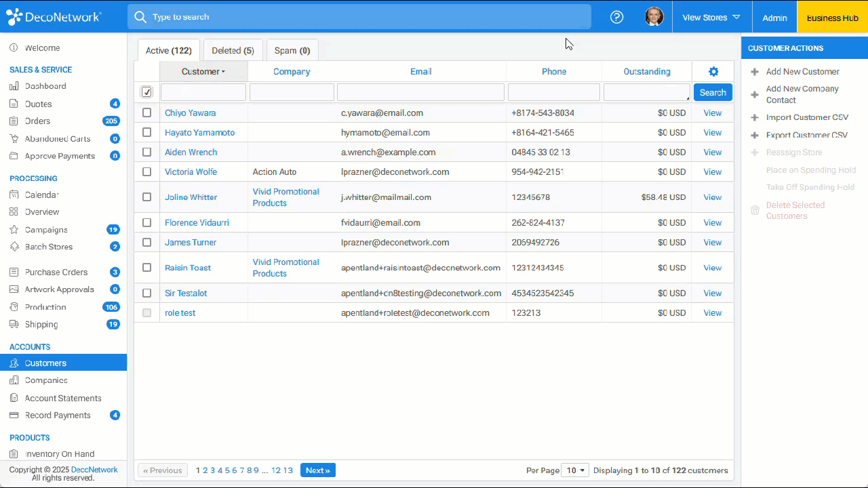Go to the Next page of customers
This screenshot has height=488, width=868.
pos(317,470)
